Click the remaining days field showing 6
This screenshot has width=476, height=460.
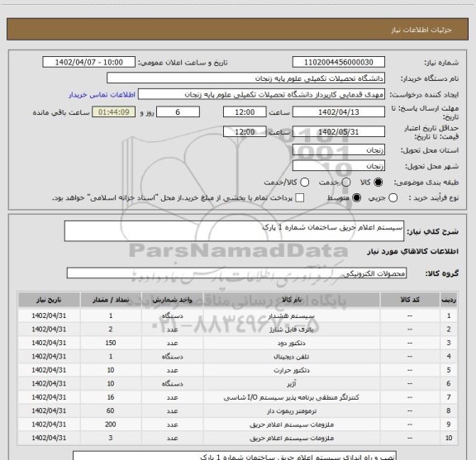click(178, 112)
